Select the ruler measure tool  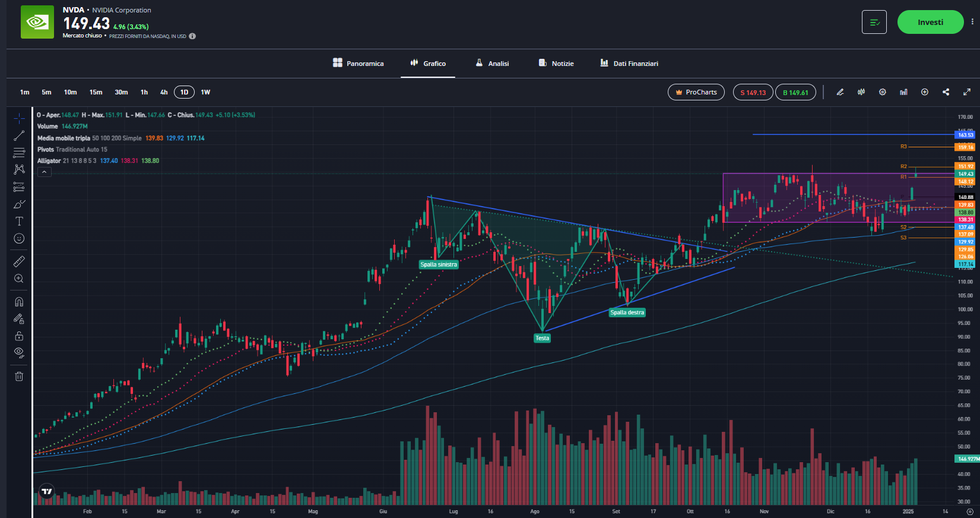[19, 261]
